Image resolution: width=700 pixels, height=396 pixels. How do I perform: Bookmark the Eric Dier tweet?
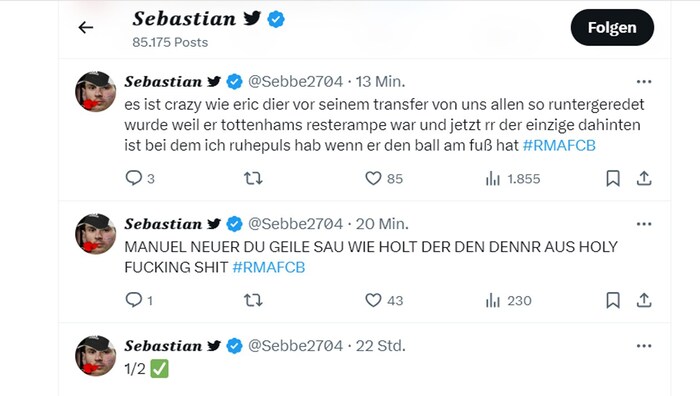pos(613,178)
